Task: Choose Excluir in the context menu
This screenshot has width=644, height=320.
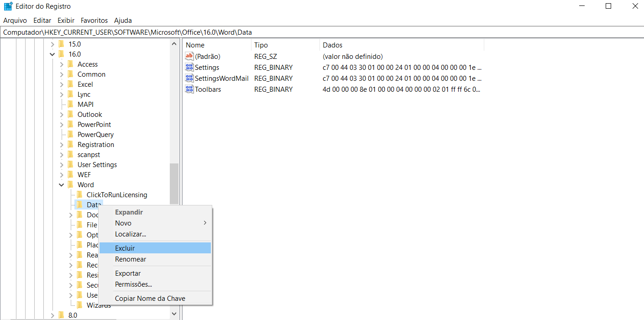Action: [155, 248]
